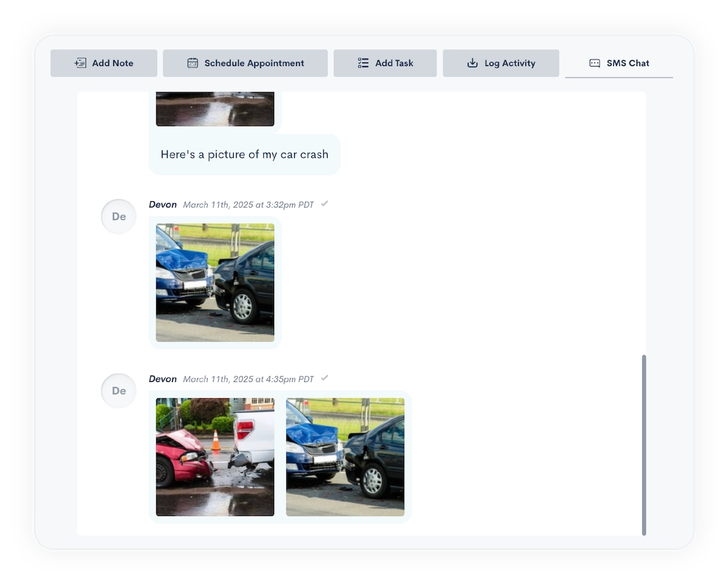Open the car crash photo sent at 3:32pm
Viewport: 728px width, 585px height.
[x=215, y=282]
